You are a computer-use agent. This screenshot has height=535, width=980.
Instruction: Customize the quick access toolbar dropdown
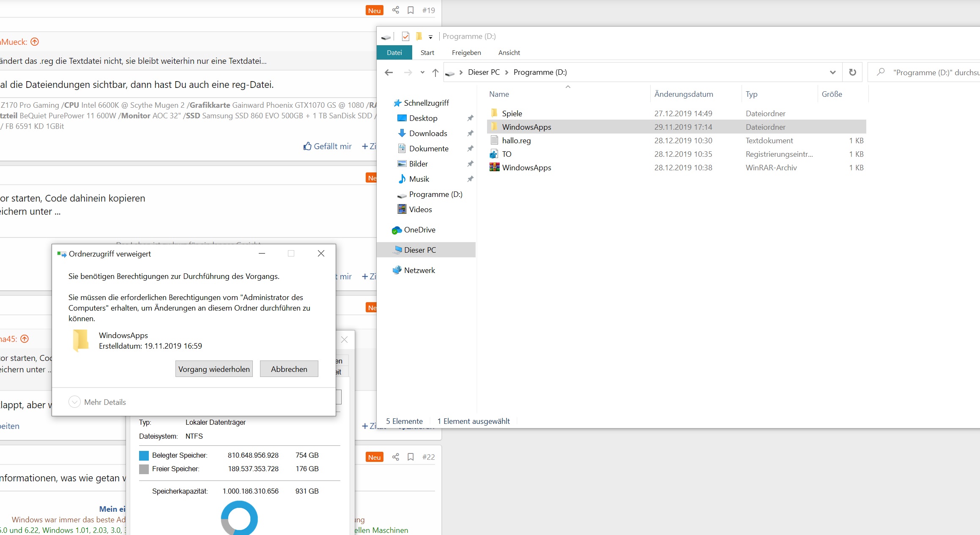click(430, 37)
